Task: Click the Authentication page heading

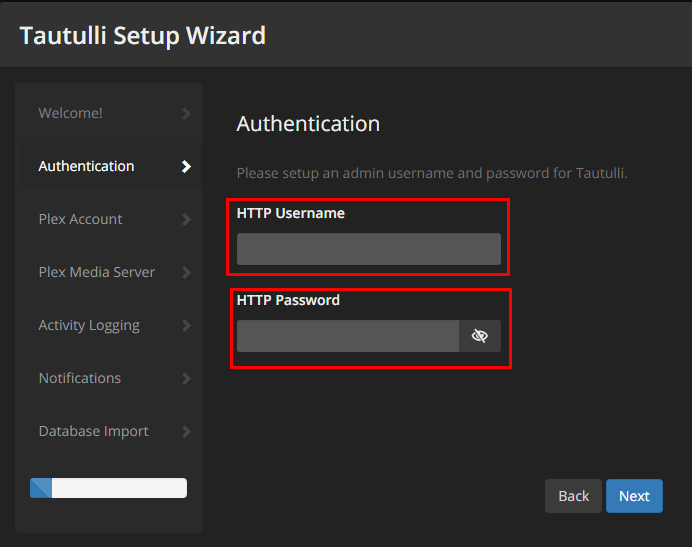Action: click(x=308, y=124)
